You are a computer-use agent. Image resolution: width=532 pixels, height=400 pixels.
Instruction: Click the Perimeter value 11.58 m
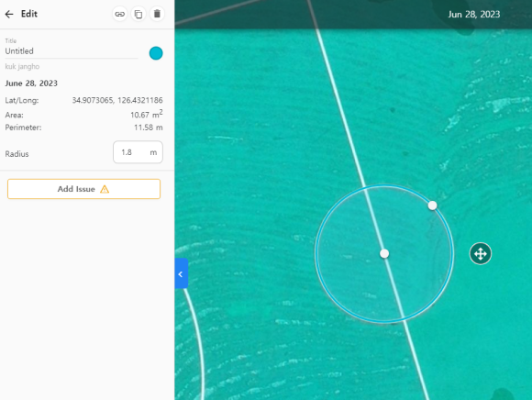pyautogui.click(x=149, y=128)
